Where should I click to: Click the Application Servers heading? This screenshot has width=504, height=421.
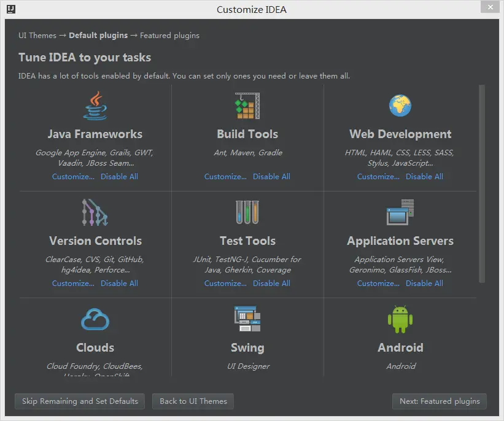pyautogui.click(x=400, y=241)
